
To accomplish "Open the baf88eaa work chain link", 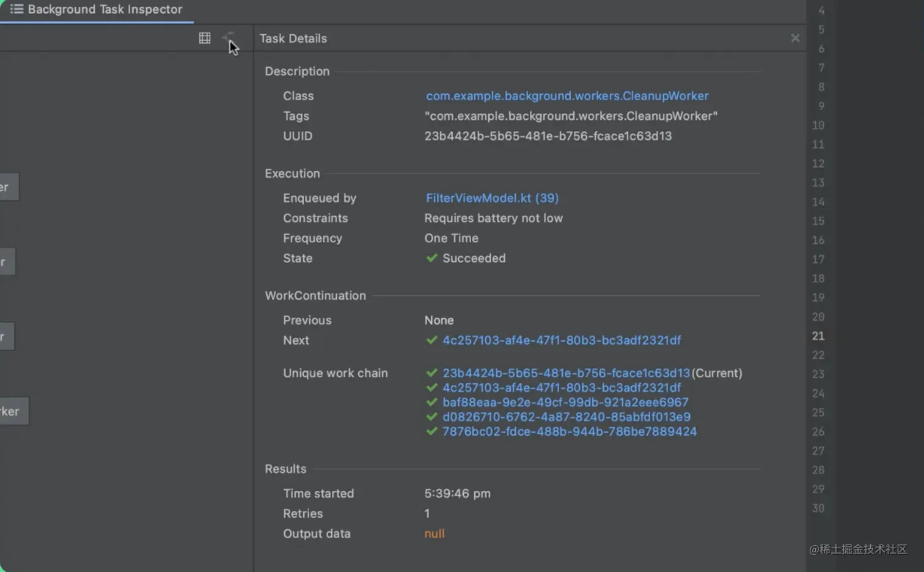I will click(565, 403).
